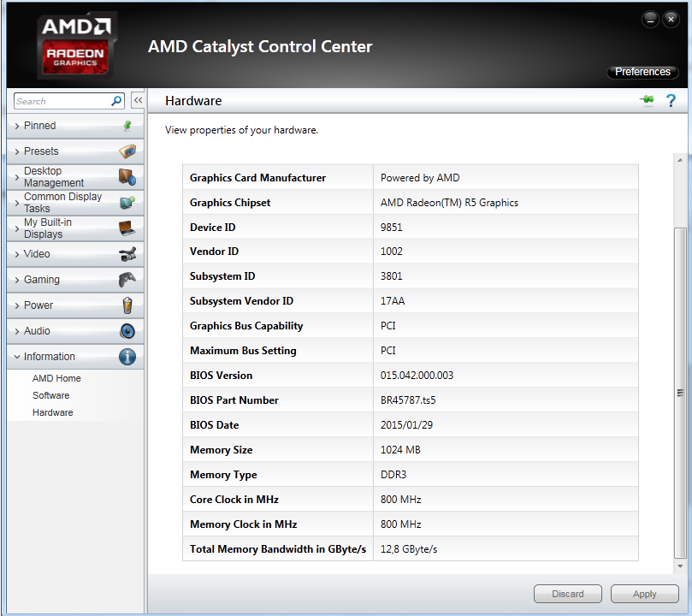
Task: Select the Device ID value '9851'
Action: tap(392, 228)
